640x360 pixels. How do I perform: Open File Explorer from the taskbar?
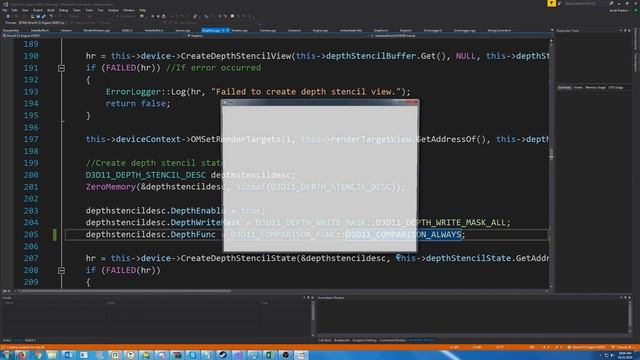[x=52, y=355]
